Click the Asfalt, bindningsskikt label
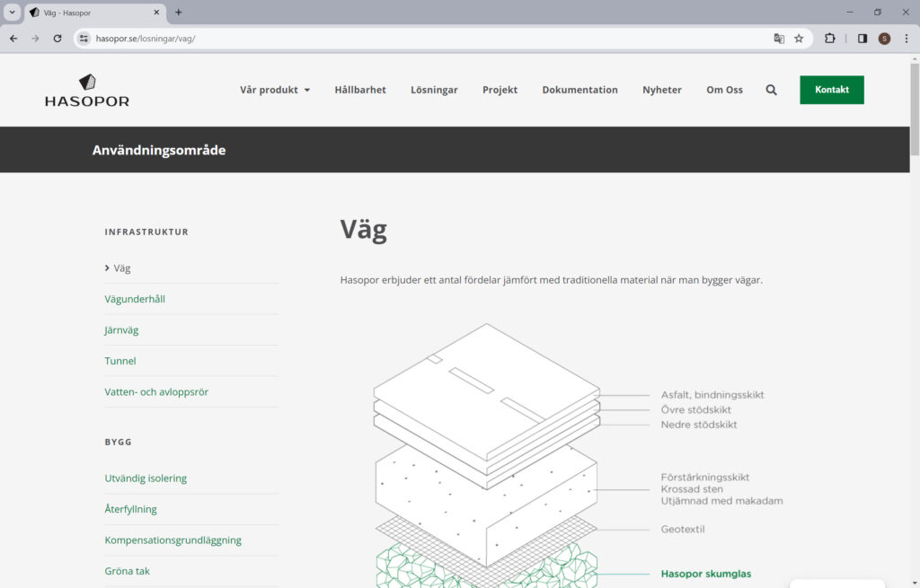Screen dimensions: 920x588 [712, 394]
